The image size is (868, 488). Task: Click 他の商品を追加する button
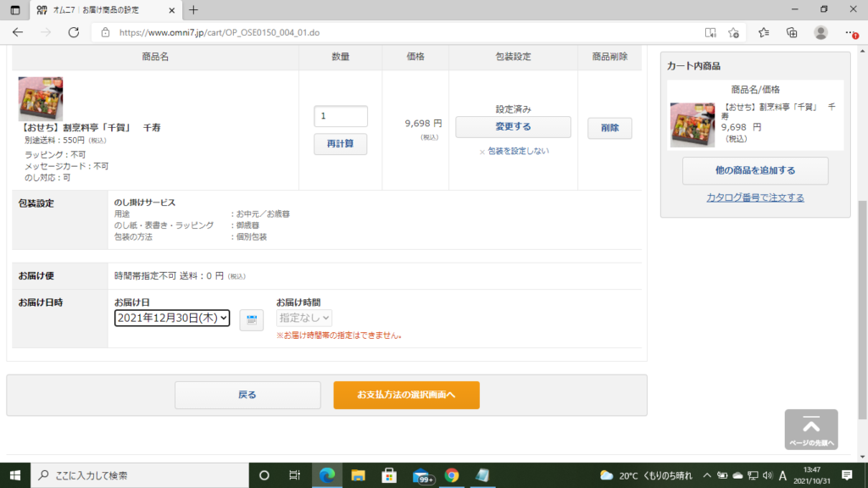click(755, 170)
